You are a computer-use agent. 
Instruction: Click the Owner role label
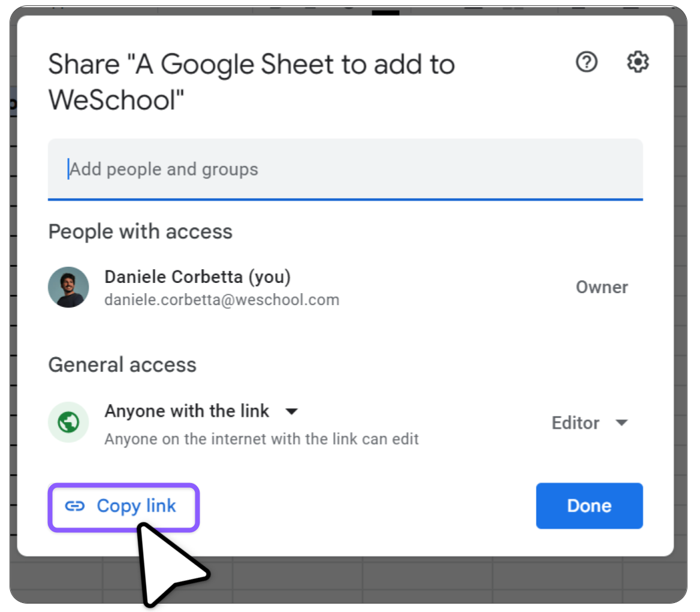click(x=602, y=287)
